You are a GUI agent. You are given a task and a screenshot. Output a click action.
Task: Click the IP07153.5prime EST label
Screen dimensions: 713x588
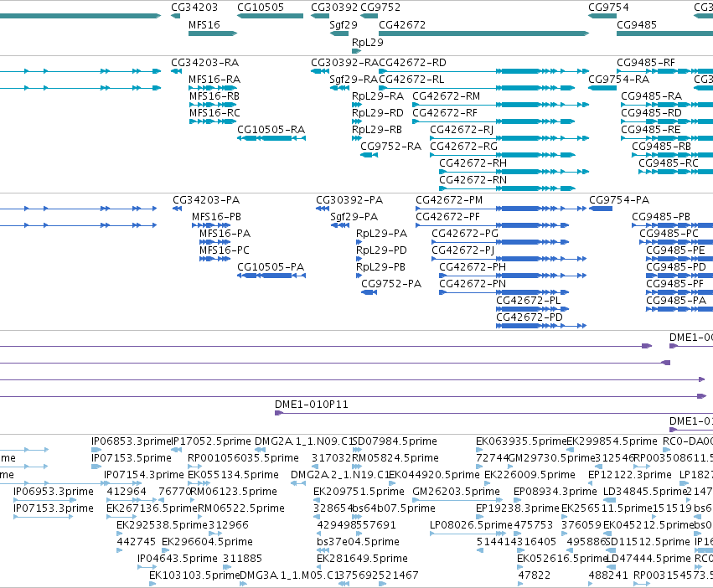tap(132, 458)
